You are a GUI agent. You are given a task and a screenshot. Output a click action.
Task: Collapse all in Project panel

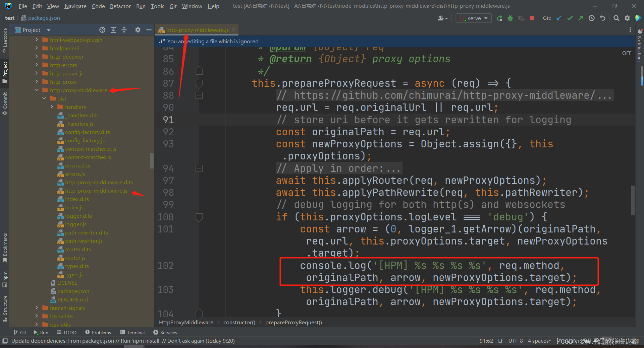coord(124,30)
